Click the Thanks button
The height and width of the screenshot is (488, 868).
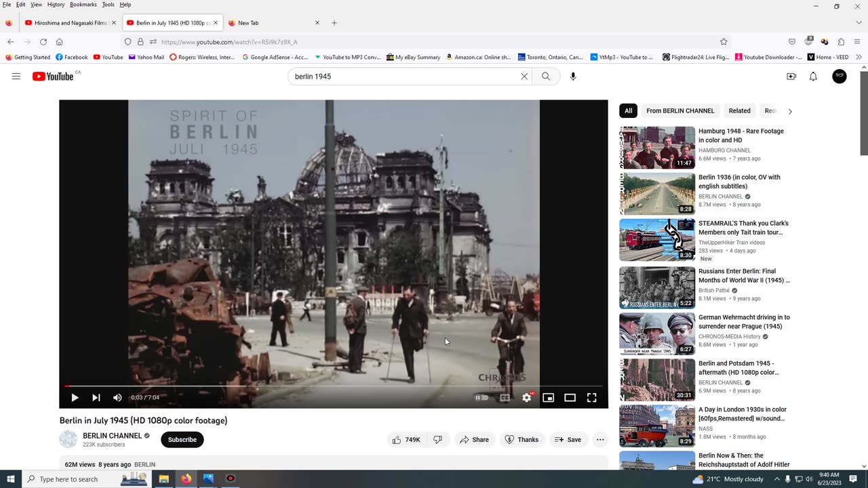522,440
